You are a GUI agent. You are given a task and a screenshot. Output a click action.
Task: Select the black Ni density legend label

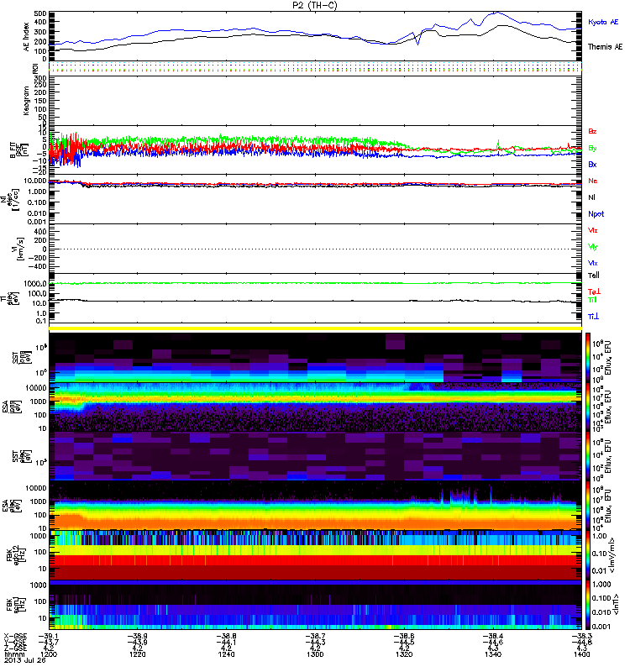(591, 197)
